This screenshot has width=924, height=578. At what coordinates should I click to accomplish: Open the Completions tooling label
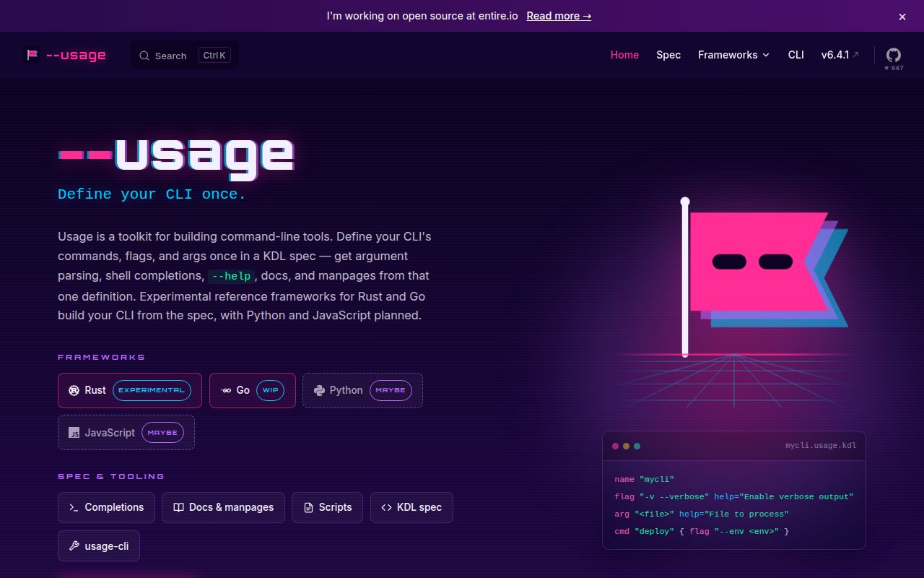pos(114,507)
